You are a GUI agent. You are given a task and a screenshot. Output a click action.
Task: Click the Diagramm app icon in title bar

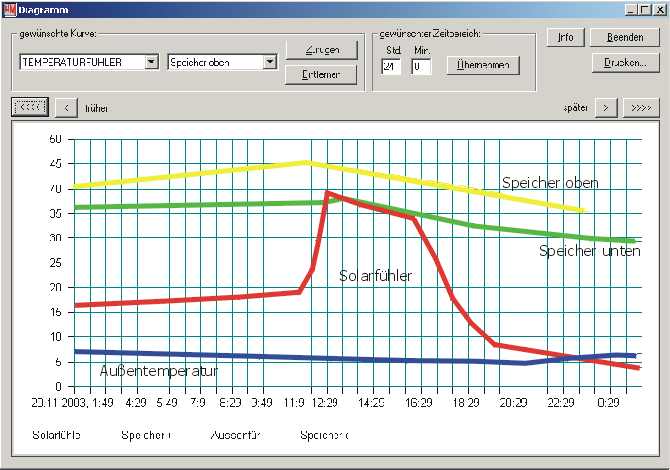tap(9, 9)
